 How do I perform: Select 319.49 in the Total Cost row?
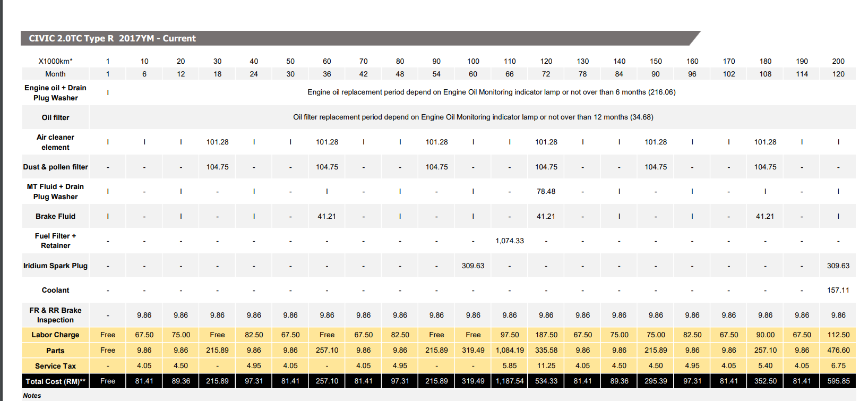(x=473, y=381)
